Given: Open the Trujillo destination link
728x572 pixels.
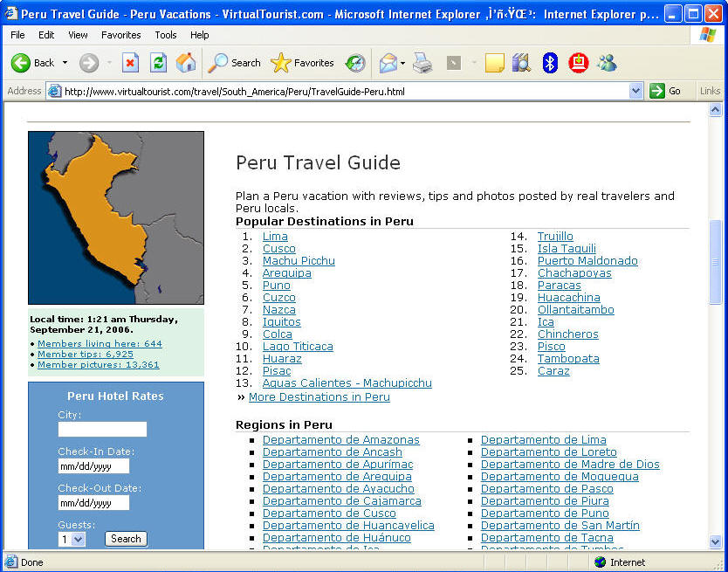Looking at the screenshot, I should 555,236.
